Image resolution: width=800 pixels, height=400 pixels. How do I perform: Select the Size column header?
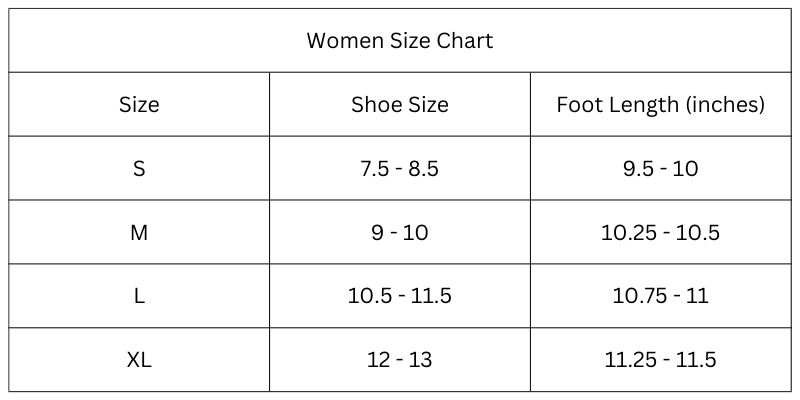click(x=139, y=105)
